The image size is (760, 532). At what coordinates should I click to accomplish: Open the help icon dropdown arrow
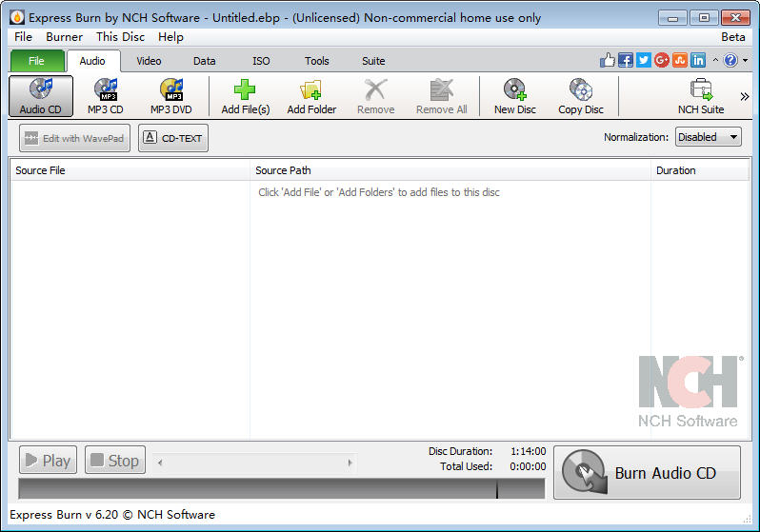745,61
